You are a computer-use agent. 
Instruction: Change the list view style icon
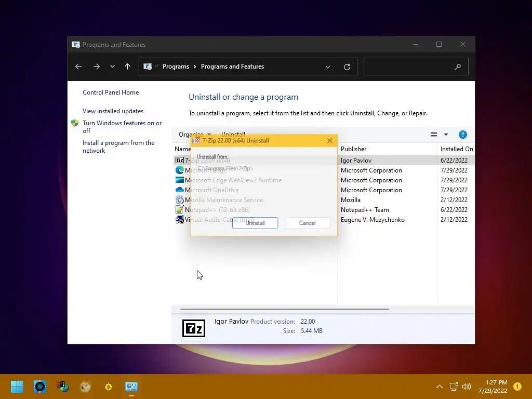click(434, 135)
